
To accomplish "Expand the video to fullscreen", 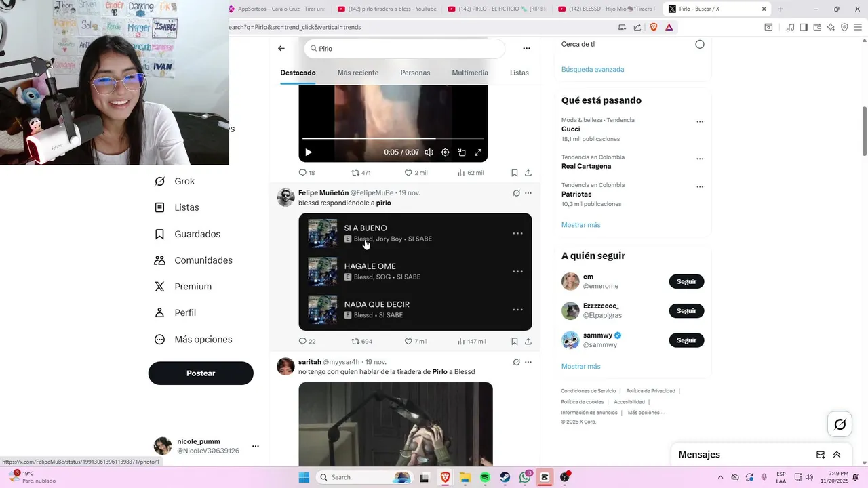I will coord(478,152).
